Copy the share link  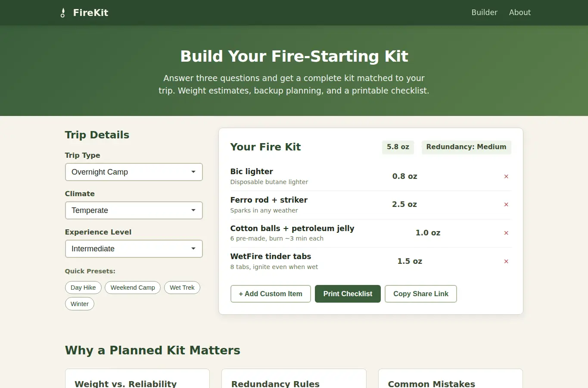[x=421, y=294]
